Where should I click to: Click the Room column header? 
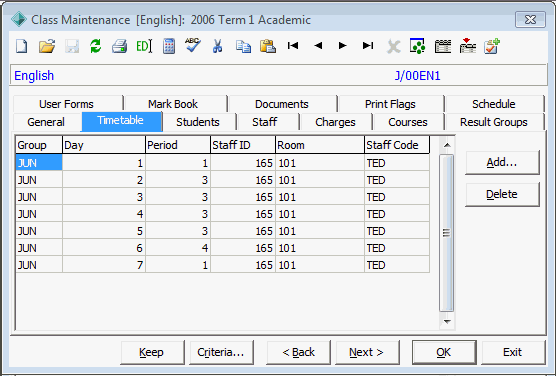(320, 145)
